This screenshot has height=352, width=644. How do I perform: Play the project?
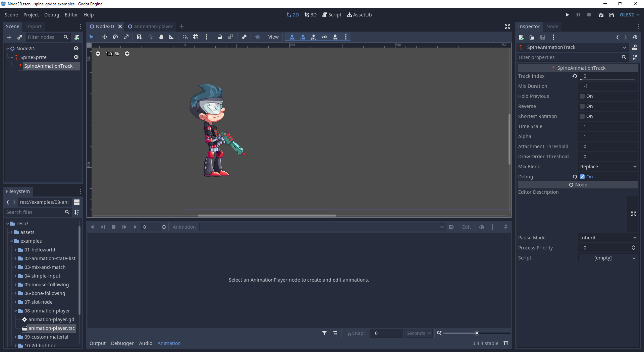(x=567, y=15)
